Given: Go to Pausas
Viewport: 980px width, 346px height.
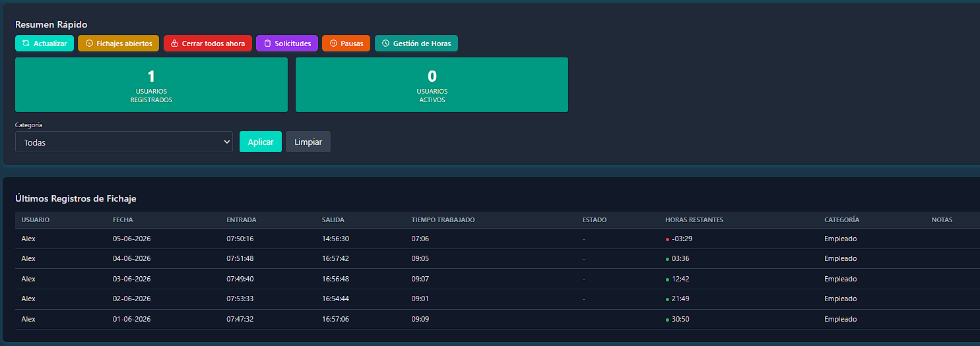Looking at the screenshot, I should click(346, 43).
